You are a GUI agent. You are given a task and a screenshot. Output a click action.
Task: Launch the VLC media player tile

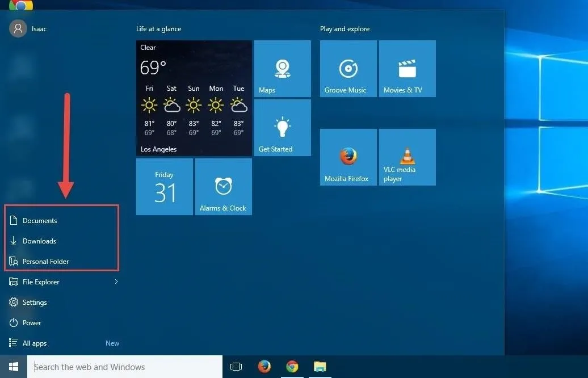pos(408,157)
